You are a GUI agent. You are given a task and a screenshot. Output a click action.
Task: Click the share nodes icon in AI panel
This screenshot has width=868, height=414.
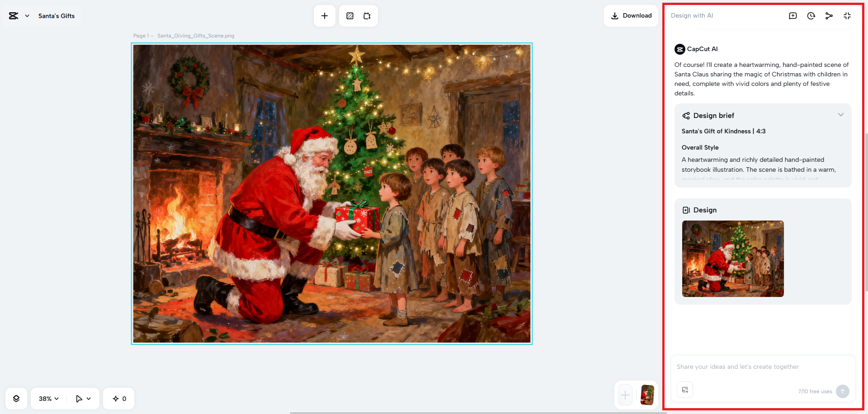pyautogui.click(x=829, y=16)
